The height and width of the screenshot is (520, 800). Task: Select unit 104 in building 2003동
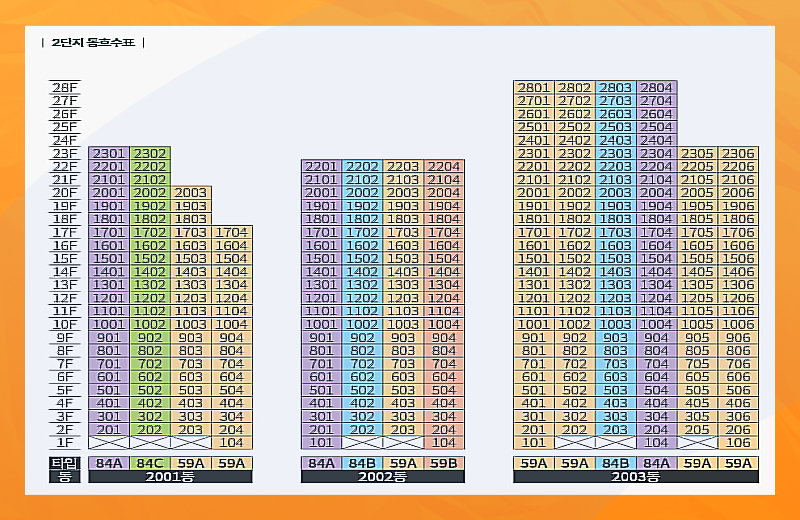[x=656, y=442]
